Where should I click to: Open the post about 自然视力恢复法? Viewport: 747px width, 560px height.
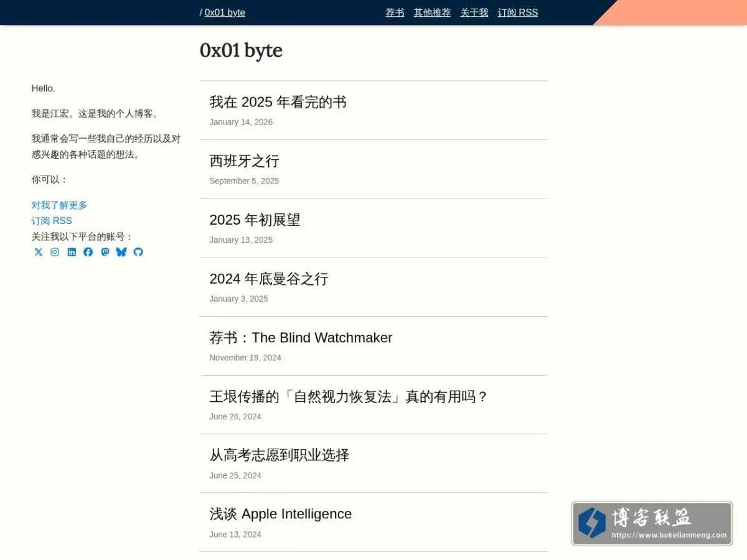coord(349,396)
